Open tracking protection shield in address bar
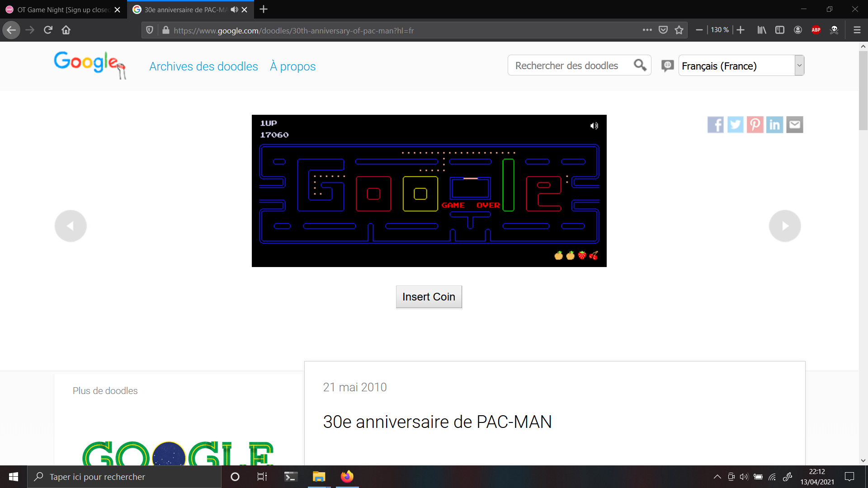Viewport: 868px width, 488px height. (150, 30)
